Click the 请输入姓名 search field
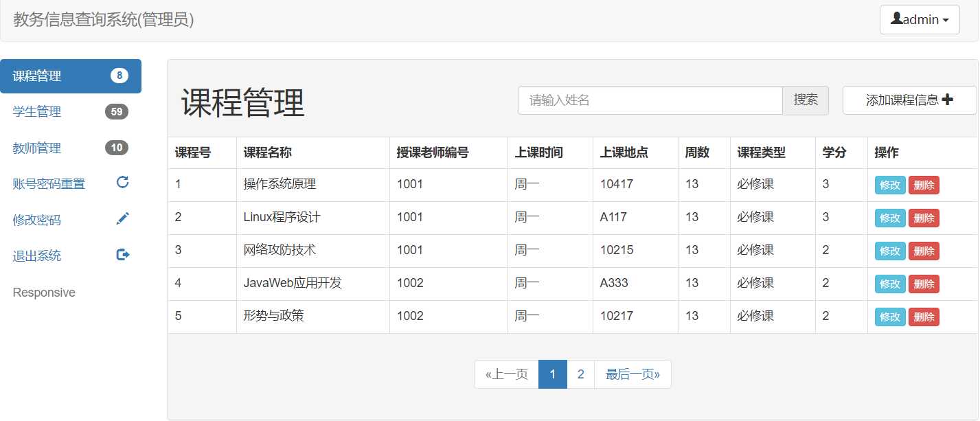Screen dimensions: 980x421 pyautogui.click(x=650, y=100)
